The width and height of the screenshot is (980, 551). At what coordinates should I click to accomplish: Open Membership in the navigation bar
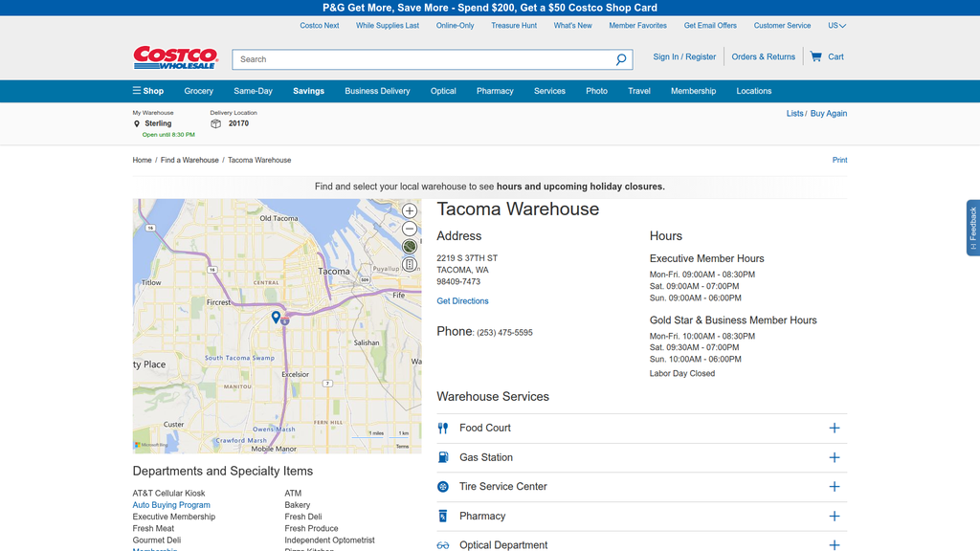[693, 91]
